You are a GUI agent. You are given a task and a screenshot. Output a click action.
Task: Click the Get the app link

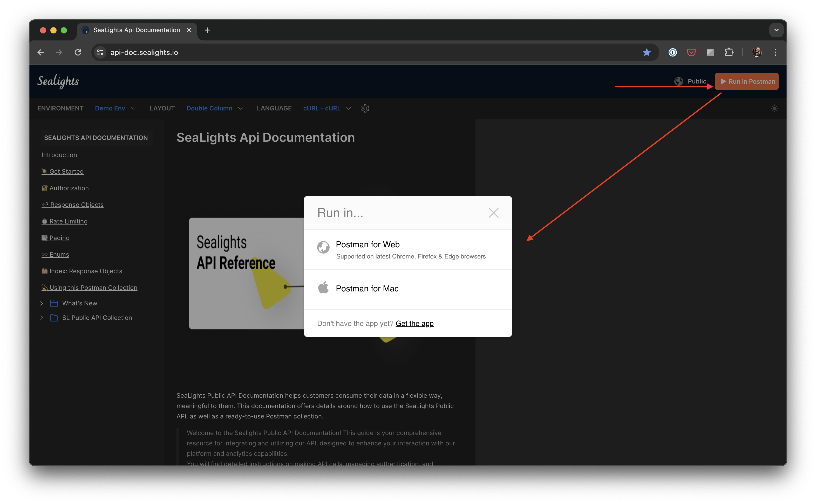(x=414, y=323)
